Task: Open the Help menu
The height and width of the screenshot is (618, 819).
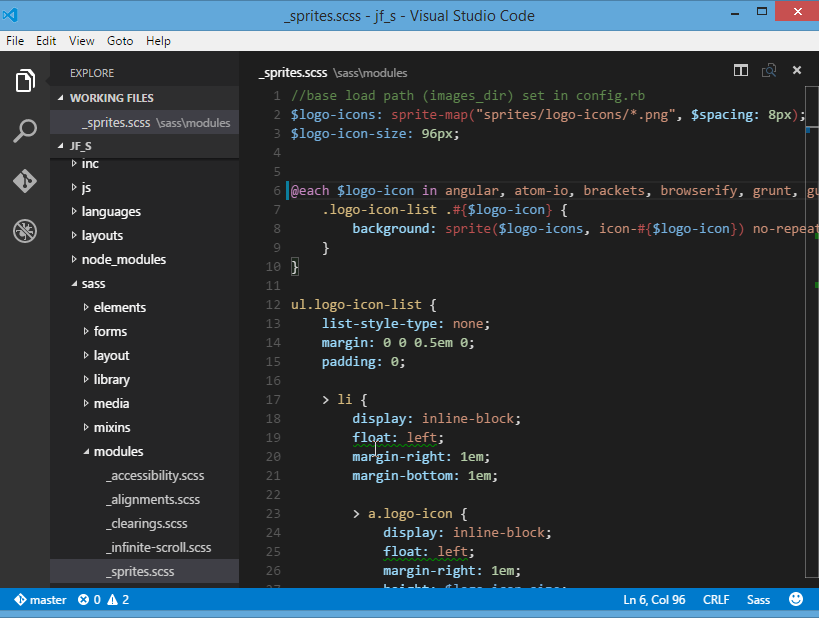Action: (x=158, y=41)
